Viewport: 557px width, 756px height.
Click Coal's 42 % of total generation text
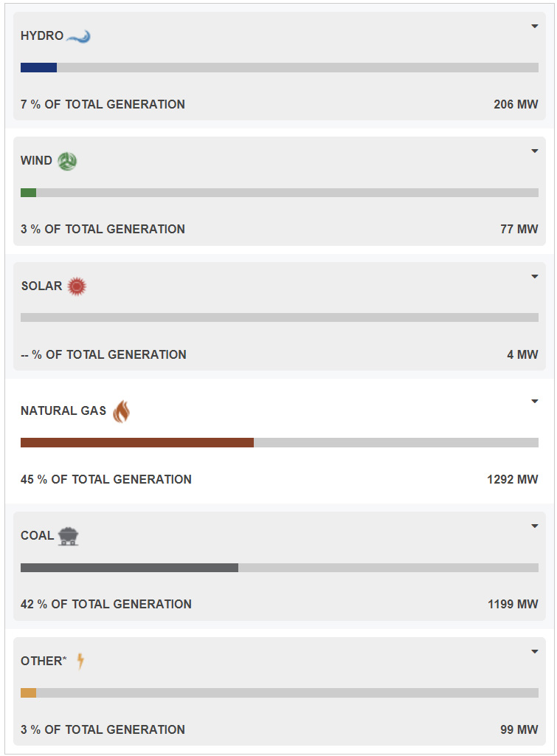click(x=106, y=605)
